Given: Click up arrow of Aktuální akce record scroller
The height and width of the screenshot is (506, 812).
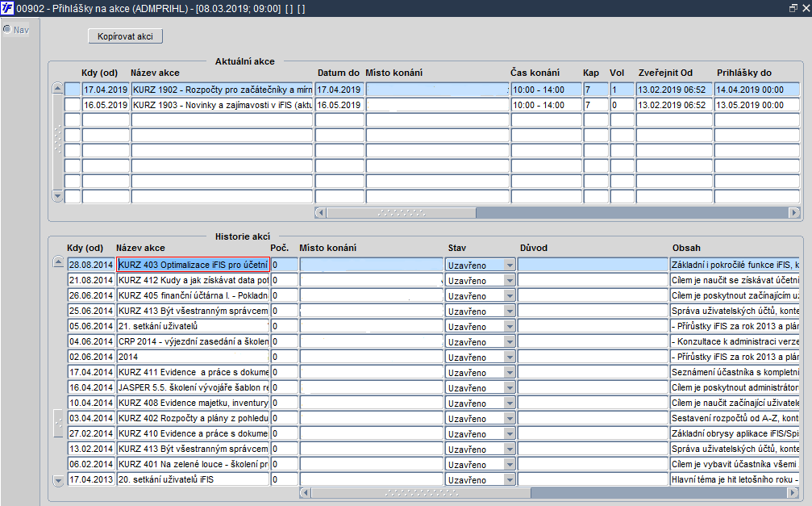Looking at the screenshot, I should (x=57, y=89).
